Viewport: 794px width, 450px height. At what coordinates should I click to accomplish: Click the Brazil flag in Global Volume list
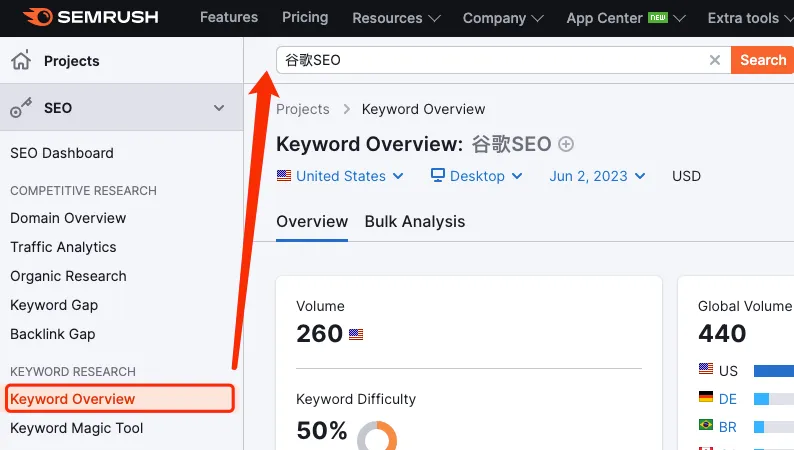pyautogui.click(x=706, y=424)
